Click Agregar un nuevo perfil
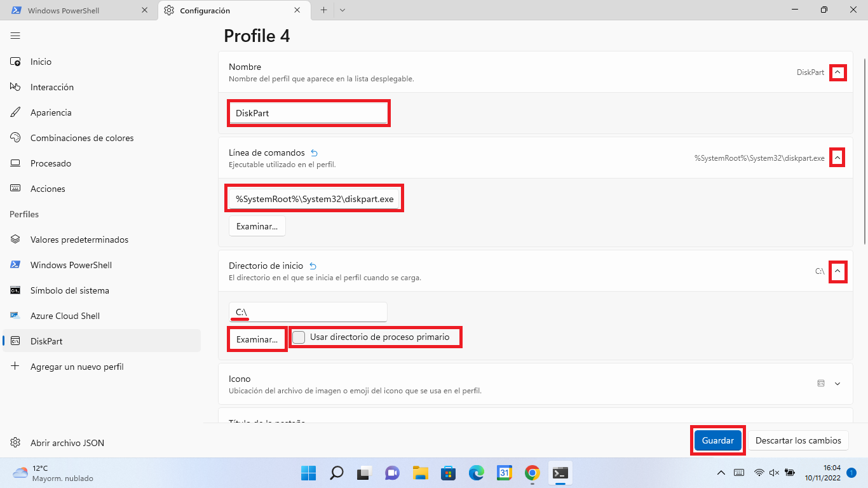This screenshot has width=868, height=488. 102,367
